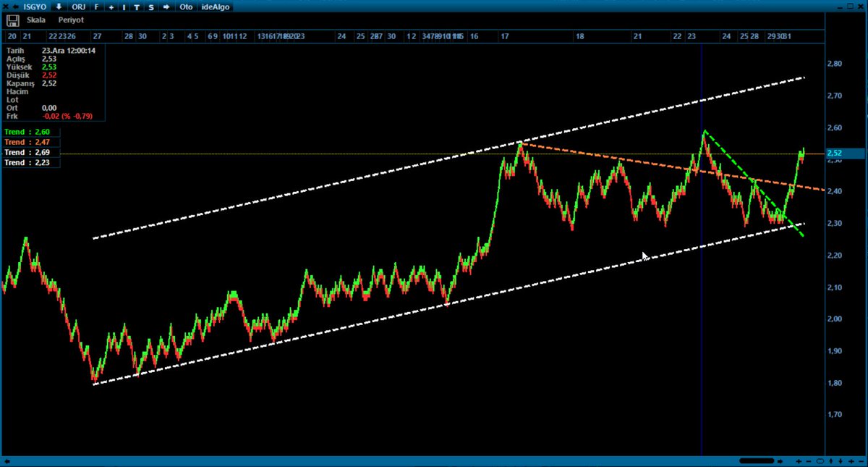The width and height of the screenshot is (868, 467).
Task: Select the S tool in top toolbar
Action: tap(150, 7)
